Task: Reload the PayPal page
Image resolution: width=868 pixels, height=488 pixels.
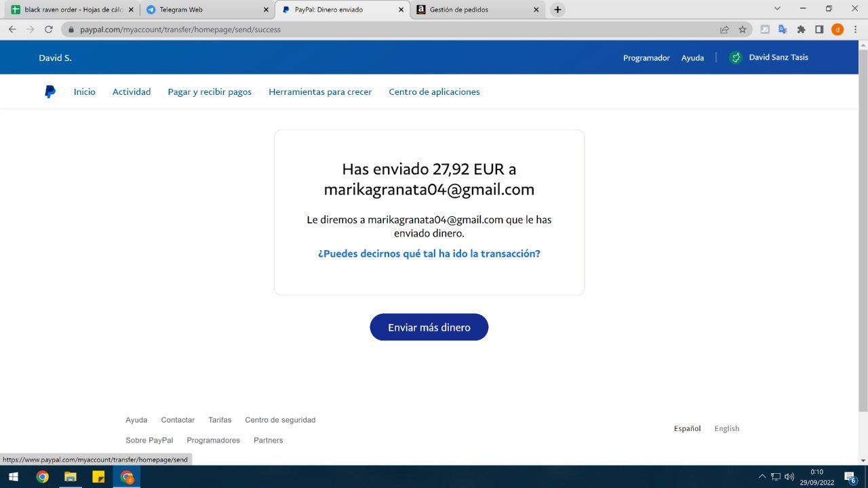Action: [x=48, y=29]
